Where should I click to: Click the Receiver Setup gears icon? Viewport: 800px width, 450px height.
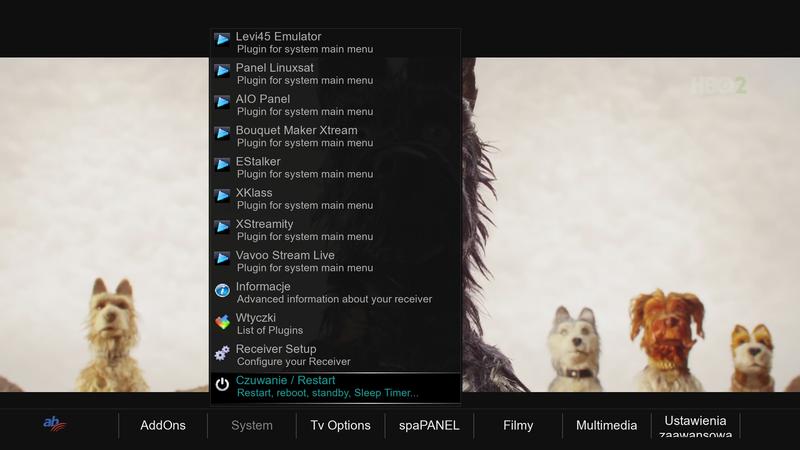222,353
